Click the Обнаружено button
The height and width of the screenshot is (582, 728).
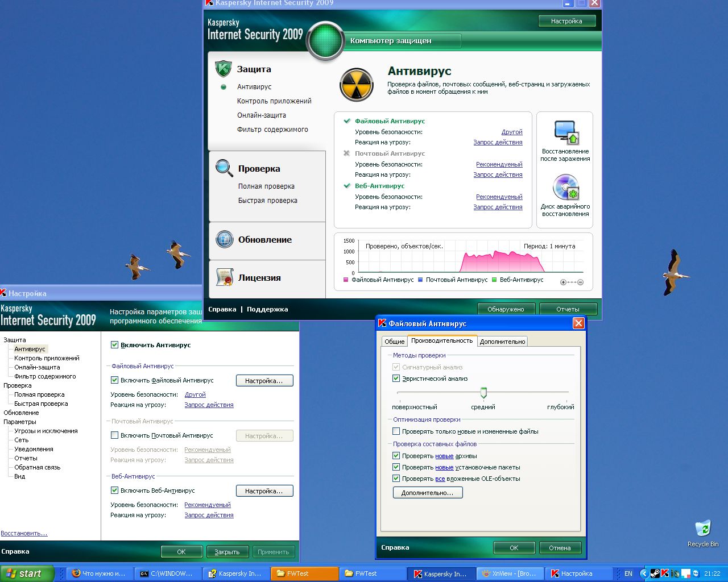click(x=506, y=309)
